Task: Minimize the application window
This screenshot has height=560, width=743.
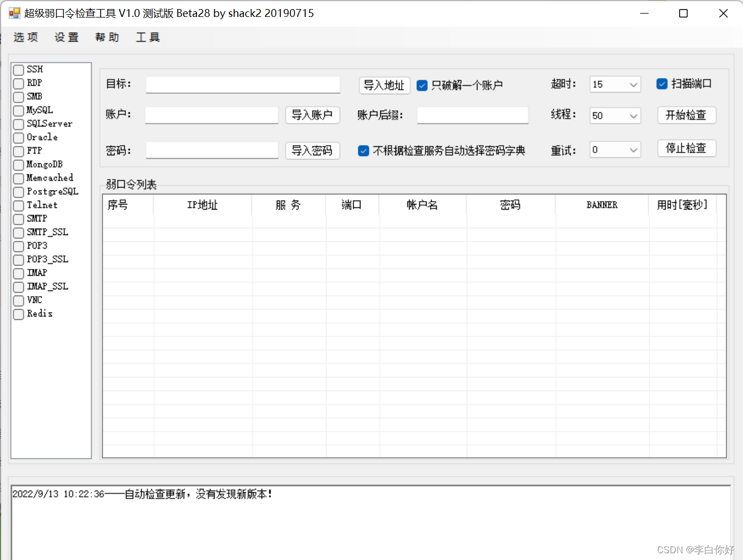Action: point(644,13)
